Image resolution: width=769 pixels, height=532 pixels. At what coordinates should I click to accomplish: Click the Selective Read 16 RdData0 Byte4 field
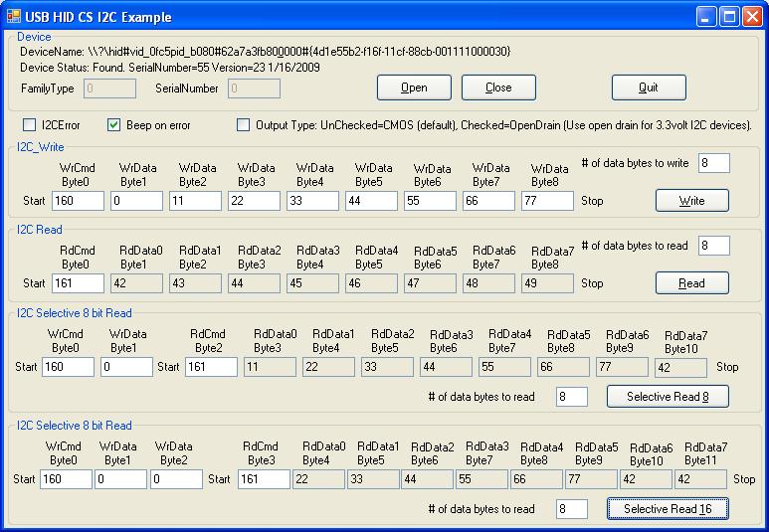pos(318,479)
